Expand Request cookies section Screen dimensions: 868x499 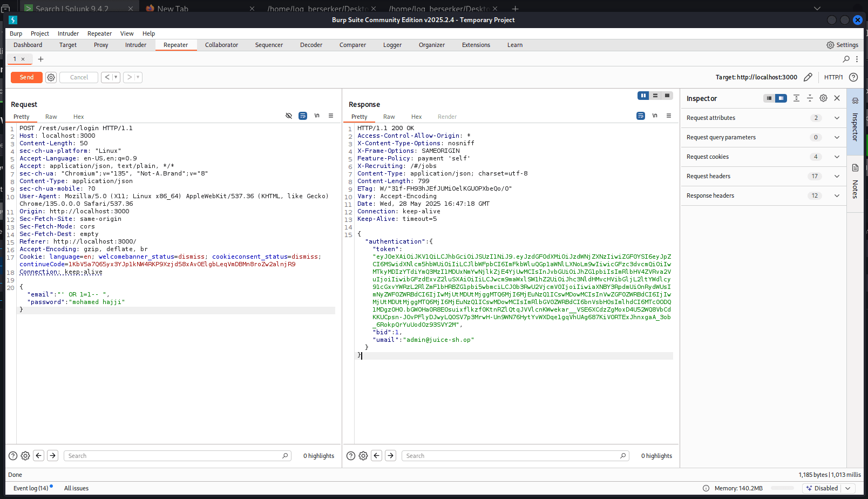tap(763, 157)
